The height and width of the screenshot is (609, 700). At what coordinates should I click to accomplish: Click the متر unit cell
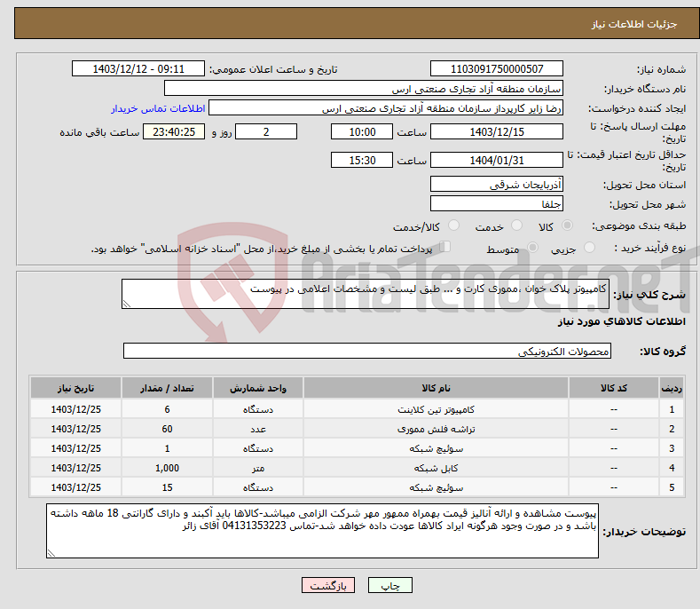pos(258,468)
